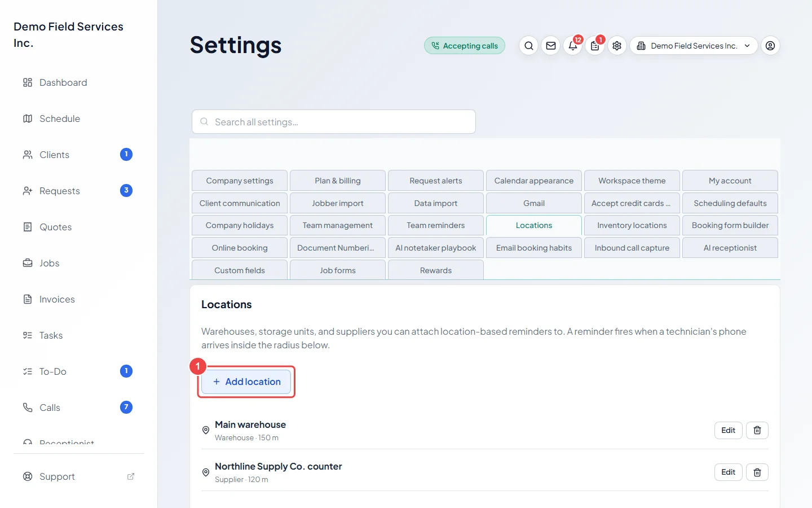Open the Booking form builder tab
Image resolution: width=812 pixels, height=508 pixels.
click(730, 225)
